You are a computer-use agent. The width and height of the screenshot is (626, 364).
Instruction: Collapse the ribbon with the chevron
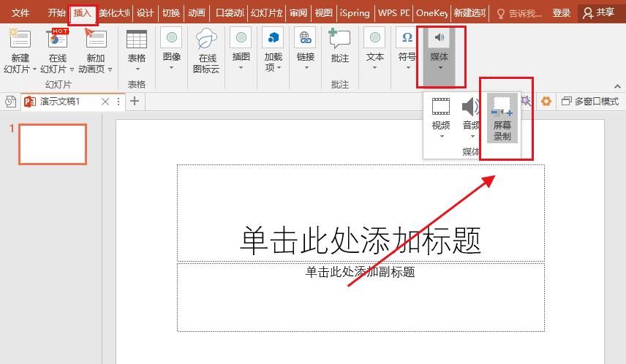[x=617, y=86]
